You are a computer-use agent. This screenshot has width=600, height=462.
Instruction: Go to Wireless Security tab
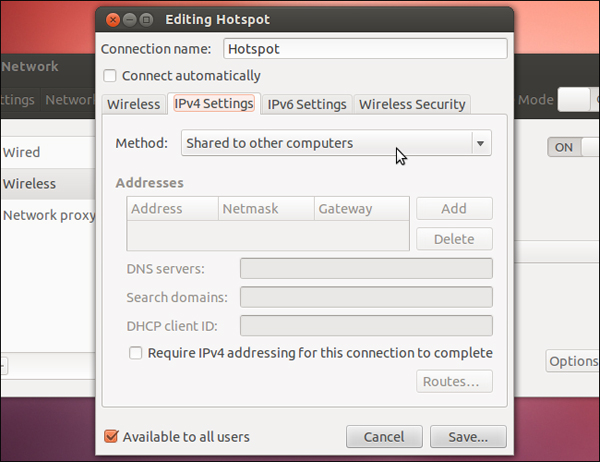(x=412, y=104)
